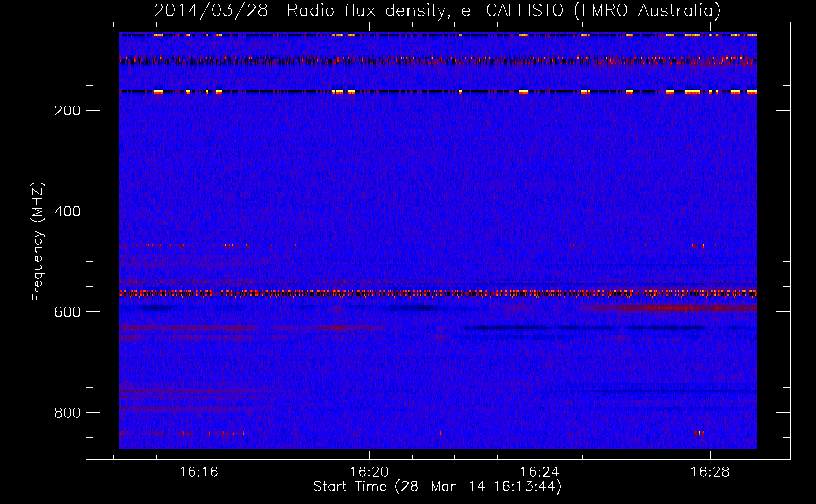Click the 16:28 time tick label
This screenshot has height=504, width=816.
[x=710, y=472]
